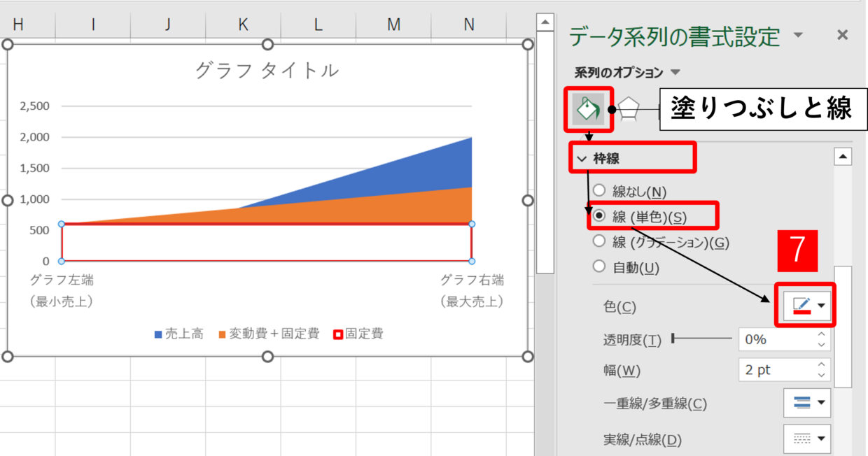Click the chart title グラフ タイトル
This screenshot has height=456, width=868.
[x=267, y=70]
